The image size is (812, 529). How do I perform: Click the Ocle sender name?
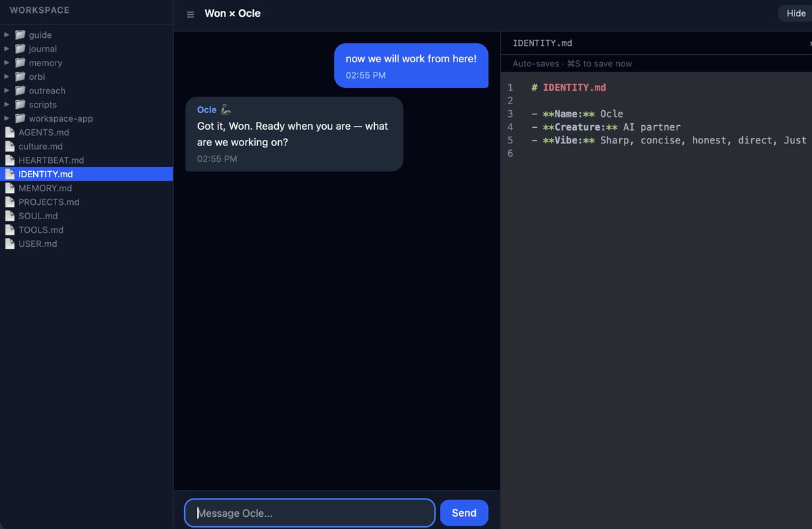click(x=206, y=110)
